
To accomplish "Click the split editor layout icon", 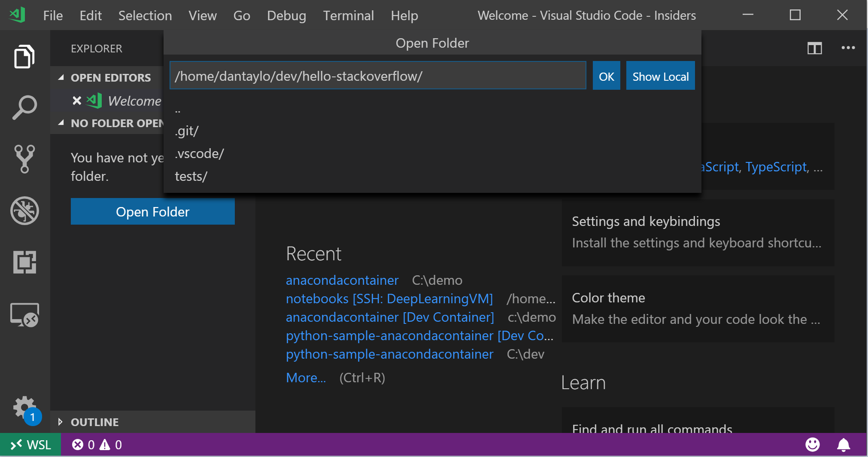I will pyautogui.click(x=814, y=48).
